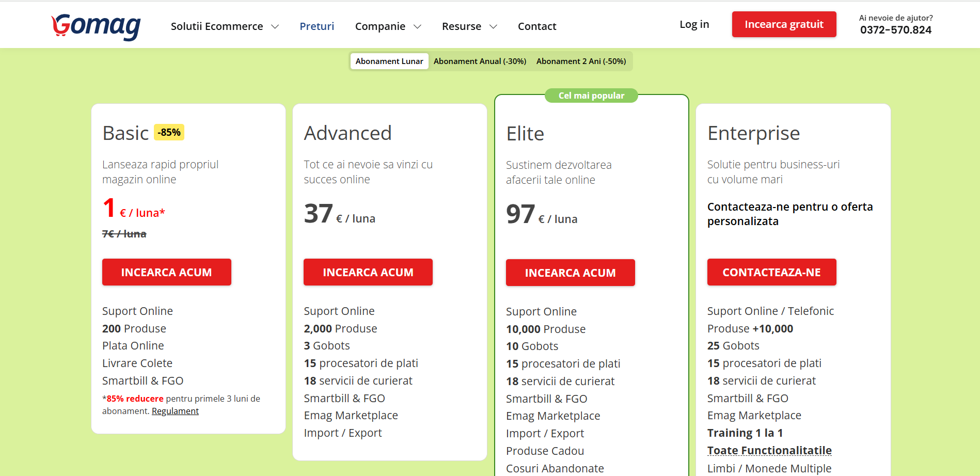Select the Abonament Lunar billing option
The image size is (980, 476).
[x=389, y=61]
